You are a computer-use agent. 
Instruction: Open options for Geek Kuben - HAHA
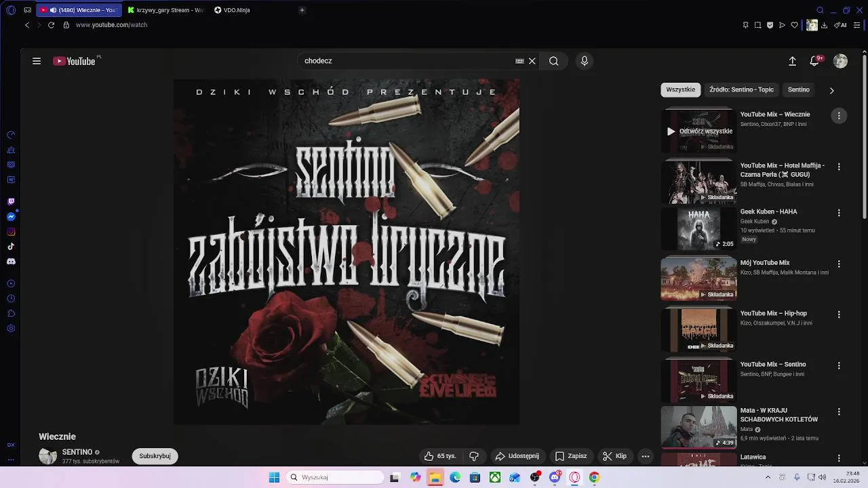[839, 213]
